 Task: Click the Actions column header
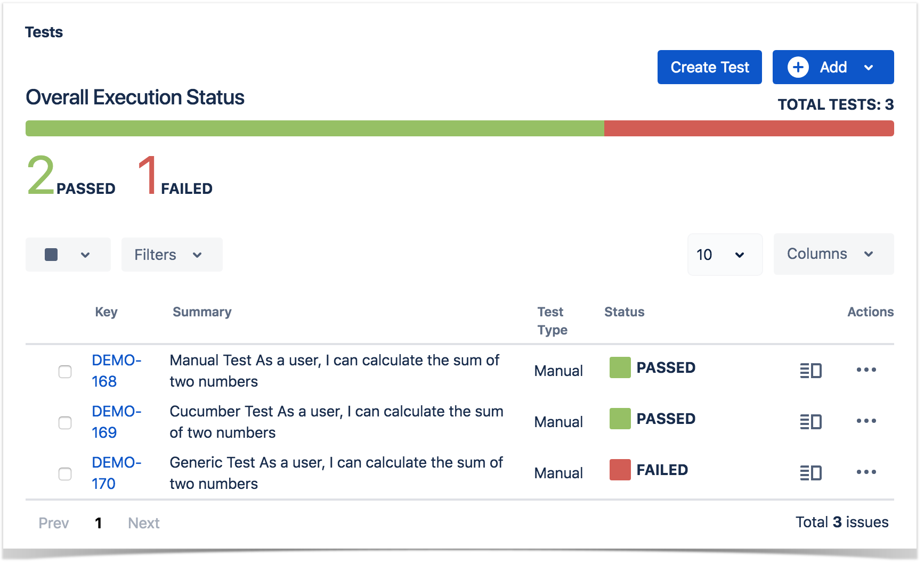870,312
